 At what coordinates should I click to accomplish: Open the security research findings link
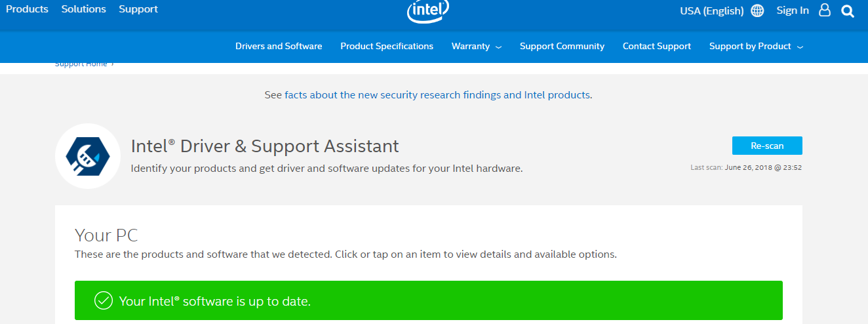[437, 95]
